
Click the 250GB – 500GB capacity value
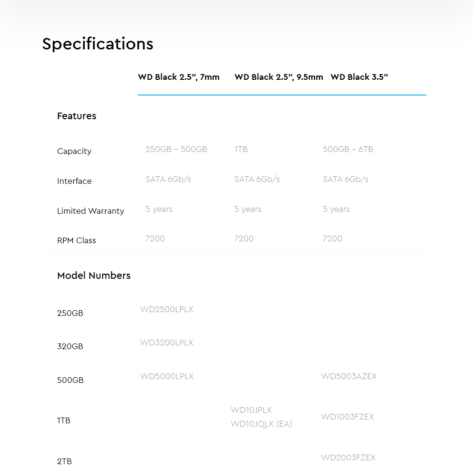point(176,149)
